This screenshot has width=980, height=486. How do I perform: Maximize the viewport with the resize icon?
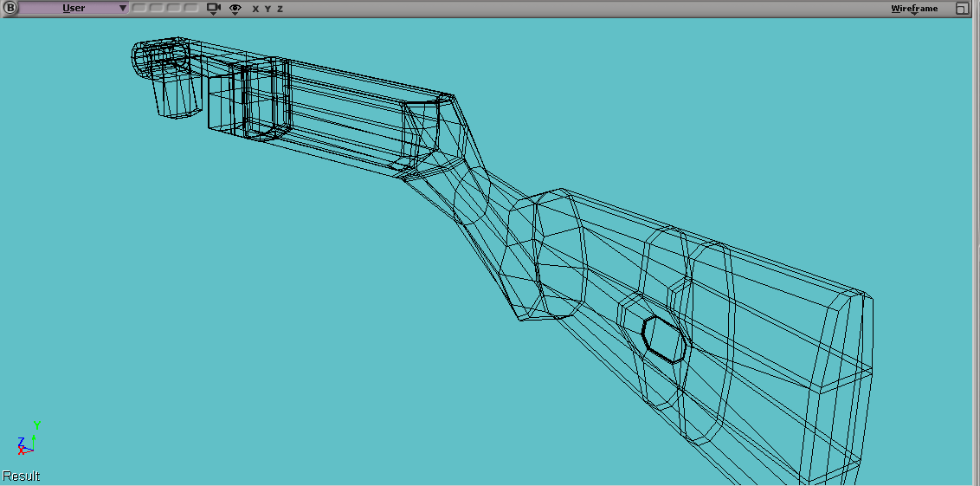point(962,9)
